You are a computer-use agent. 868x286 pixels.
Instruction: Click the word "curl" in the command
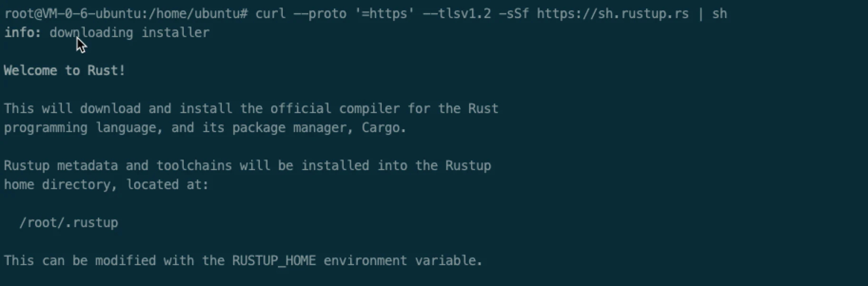[270, 13]
